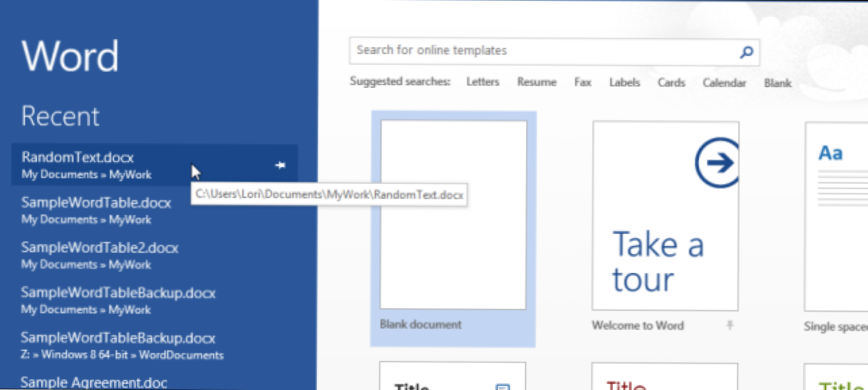Click the arrow circle on Take a tour

tap(716, 162)
